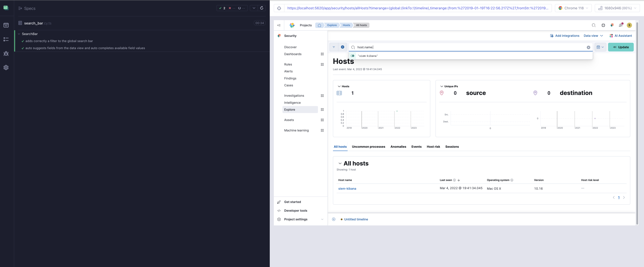Open the AI Assistant
644x267 pixels.
point(621,36)
